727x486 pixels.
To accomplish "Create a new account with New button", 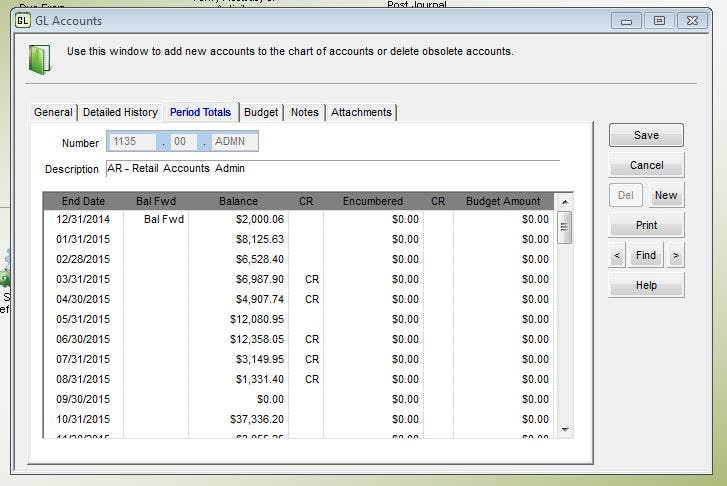I will (666, 195).
